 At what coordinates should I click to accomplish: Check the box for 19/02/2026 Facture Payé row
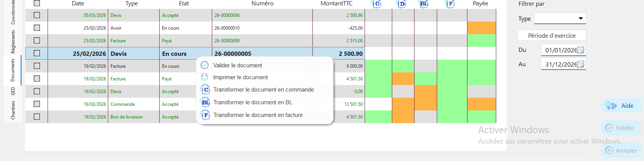click(x=37, y=78)
